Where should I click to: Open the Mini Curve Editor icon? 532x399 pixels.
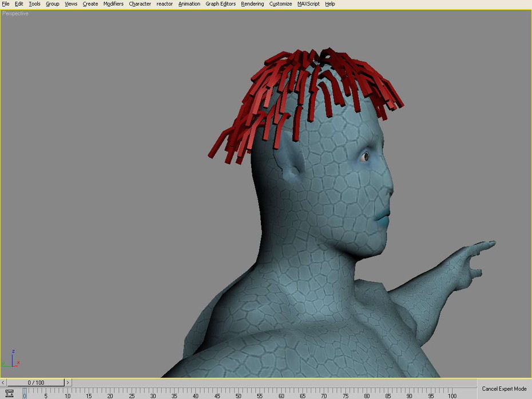coord(9,393)
